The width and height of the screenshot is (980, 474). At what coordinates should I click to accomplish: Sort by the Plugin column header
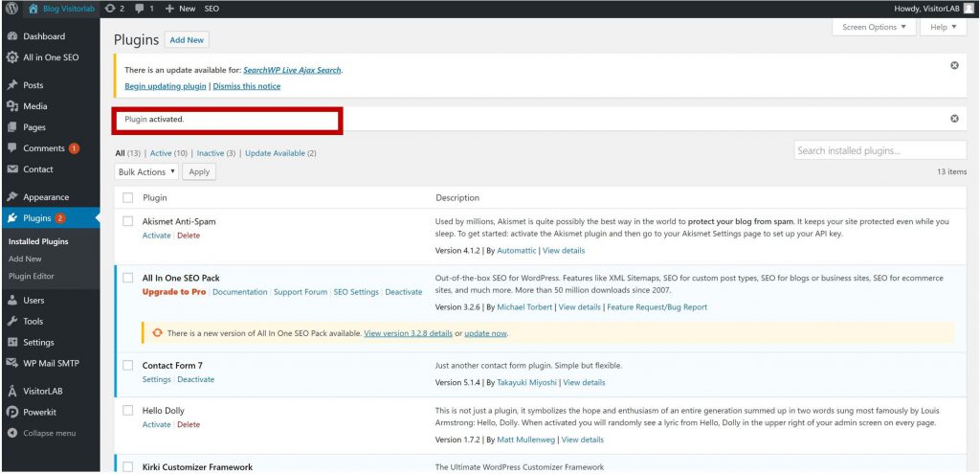[154, 197]
